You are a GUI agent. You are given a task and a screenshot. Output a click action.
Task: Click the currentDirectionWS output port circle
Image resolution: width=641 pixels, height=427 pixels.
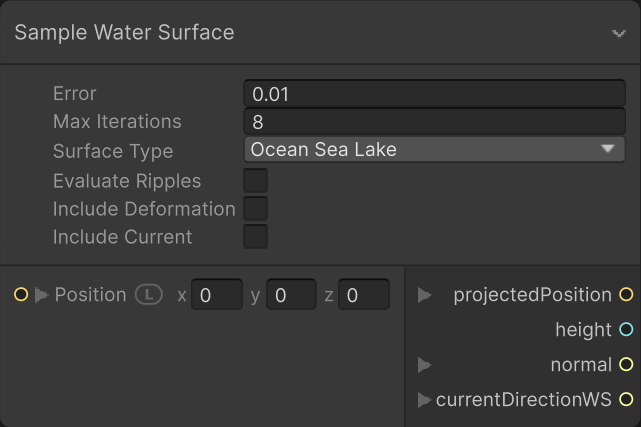(626, 400)
